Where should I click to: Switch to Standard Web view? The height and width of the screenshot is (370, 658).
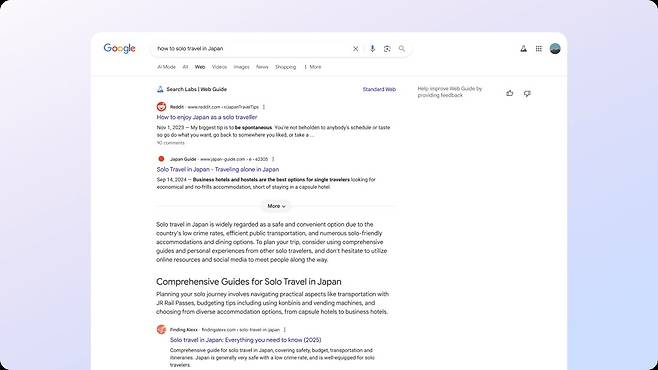379,89
